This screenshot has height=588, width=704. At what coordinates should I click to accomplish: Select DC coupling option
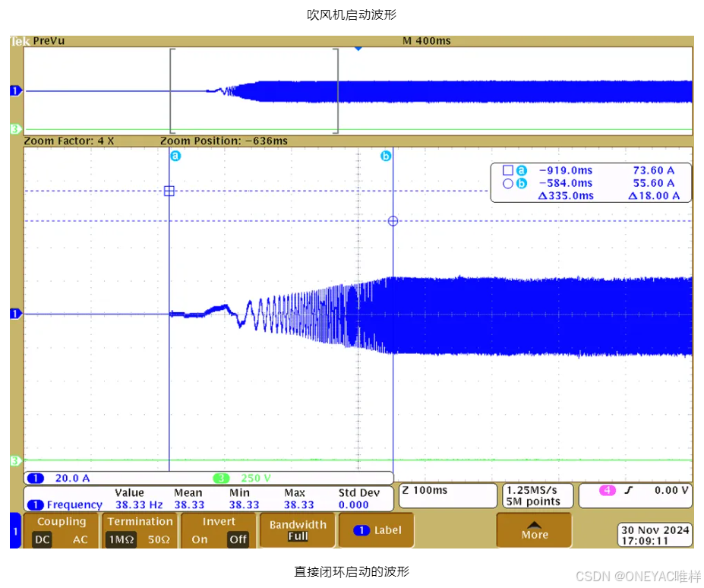click(x=43, y=539)
